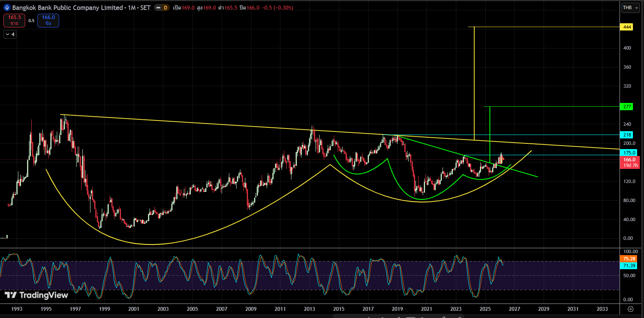Image resolution: width=644 pixels, height=318 pixels.
Task: Click the 2029 label on the time axis
Action: pos(544,309)
